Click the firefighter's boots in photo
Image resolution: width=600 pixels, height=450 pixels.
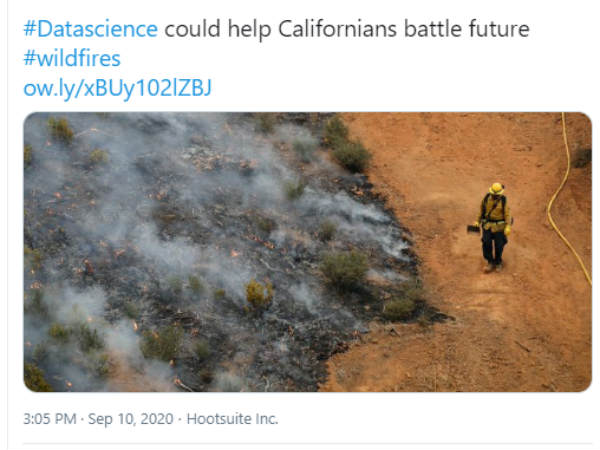coord(493,267)
